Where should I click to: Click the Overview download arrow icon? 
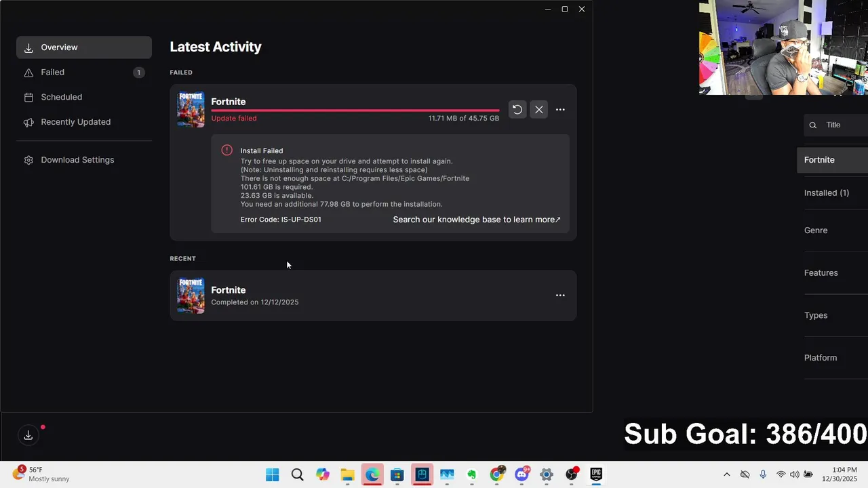28,48
